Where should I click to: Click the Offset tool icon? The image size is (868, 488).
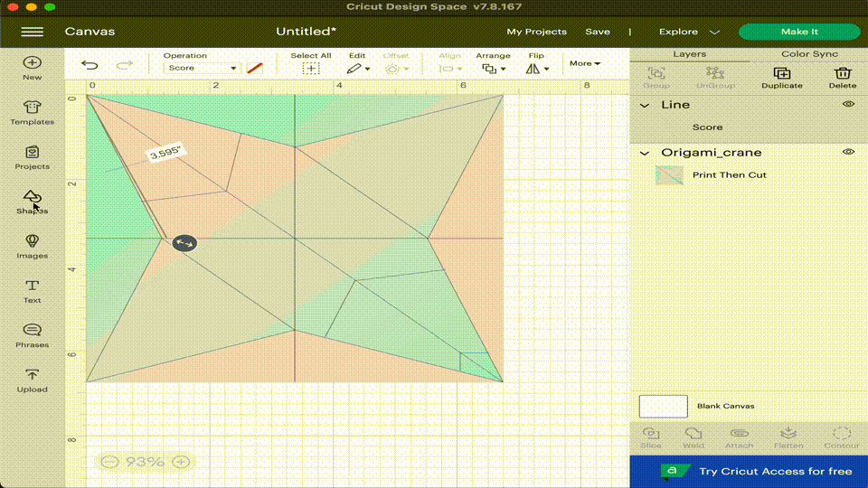pyautogui.click(x=392, y=69)
